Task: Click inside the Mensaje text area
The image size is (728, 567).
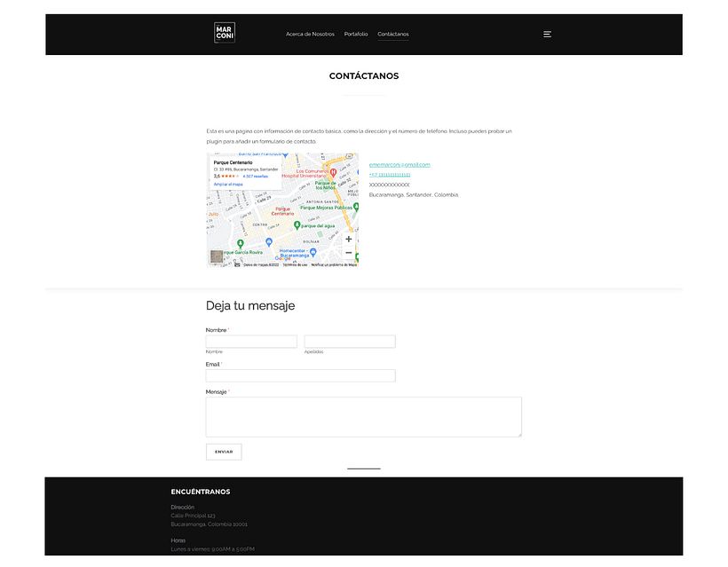Action: click(x=363, y=417)
